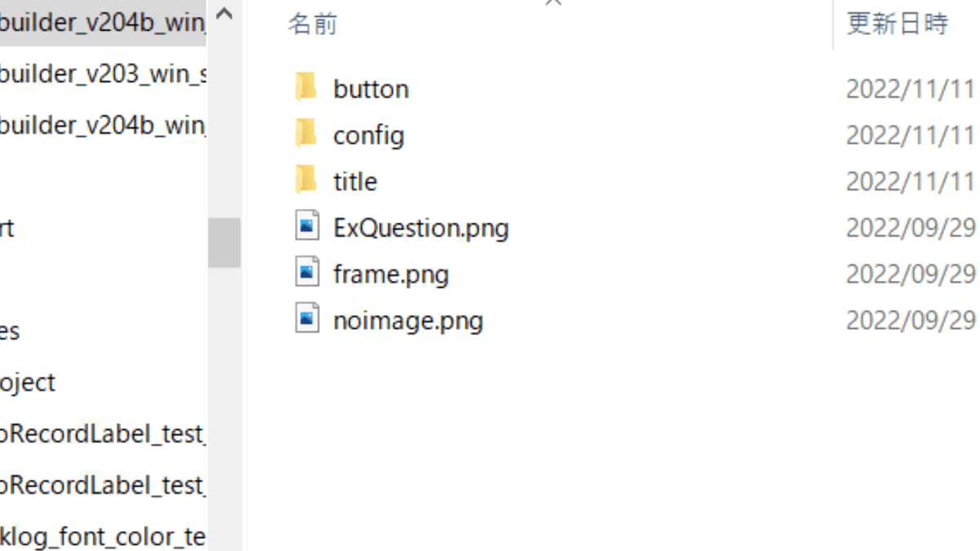Select the button folder icon

pyautogui.click(x=306, y=87)
